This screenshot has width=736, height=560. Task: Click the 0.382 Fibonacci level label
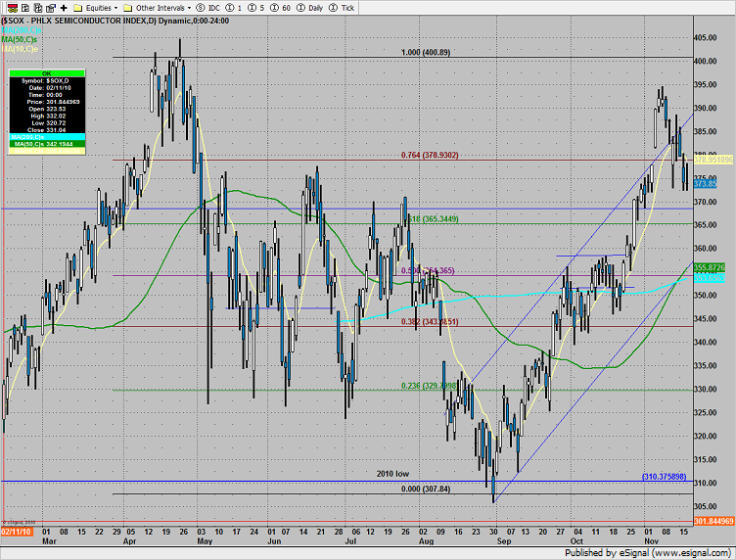pos(430,321)
